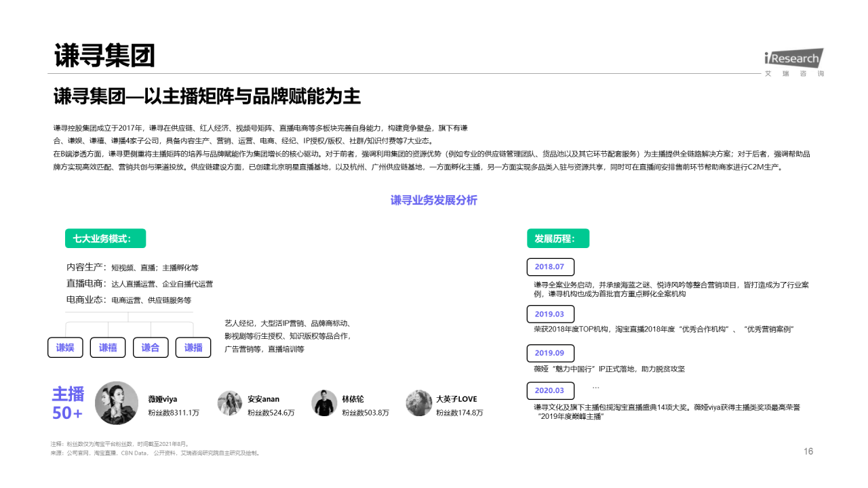The width and height of the screenshot is (868, 488).
Task: Click the 魅力中国行 description text
Action: tap(610, 369)
